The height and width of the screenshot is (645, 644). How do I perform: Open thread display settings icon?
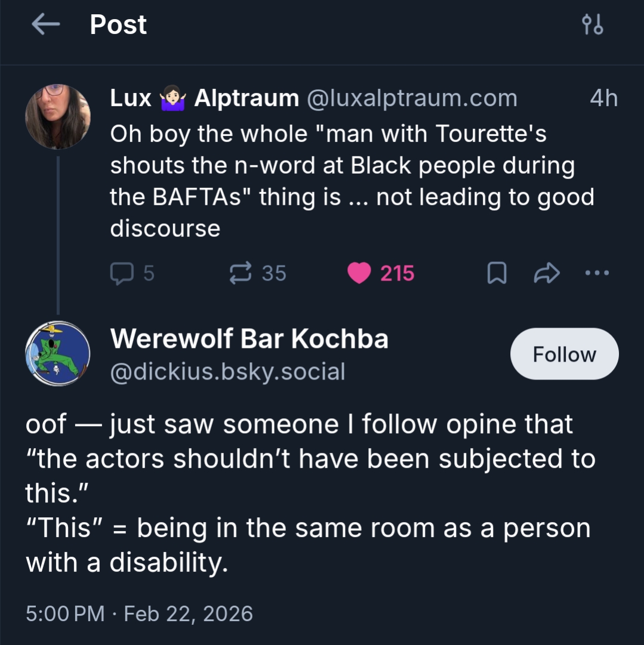[x=592, y=25]
